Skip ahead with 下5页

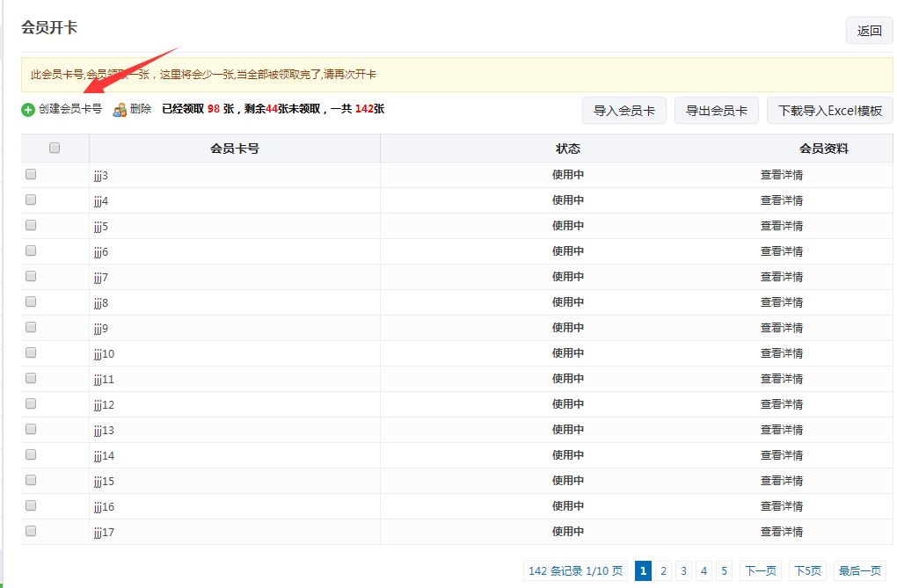[x=807, y=570]
